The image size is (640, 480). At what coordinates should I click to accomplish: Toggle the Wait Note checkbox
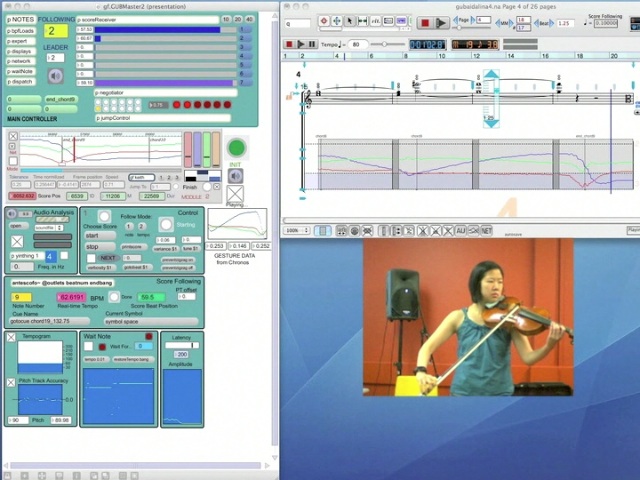[x=88, y=347]
